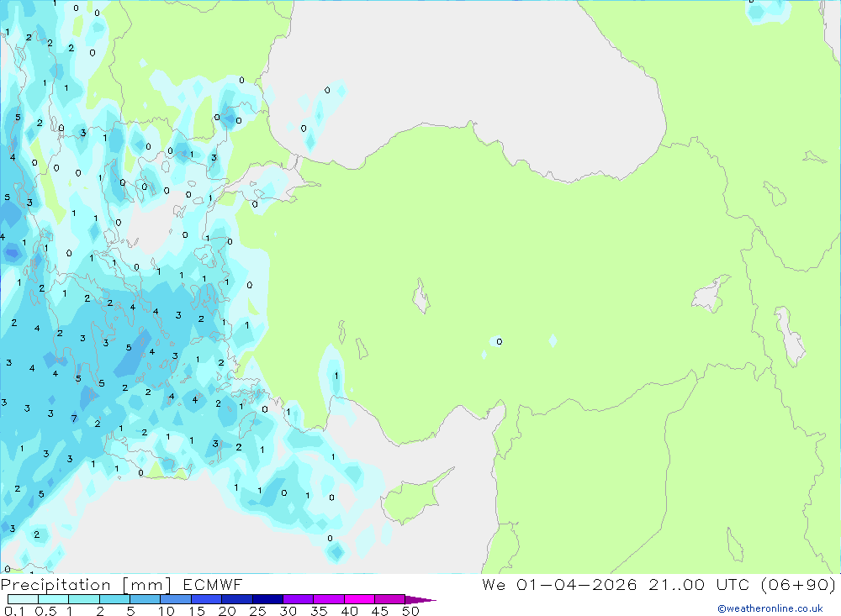Click the '7' precipitation value on map
This screenshot has height=616, width=841.
click(74, 419)
